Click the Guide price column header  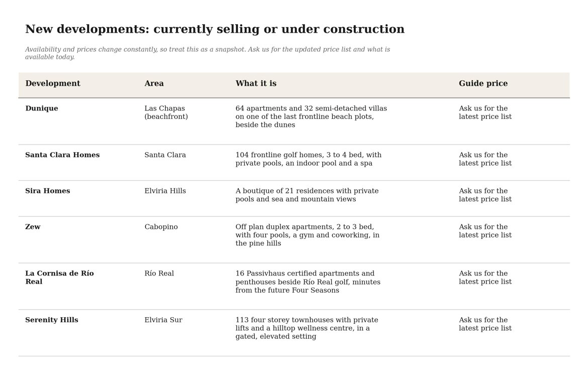tap(483, 83)
